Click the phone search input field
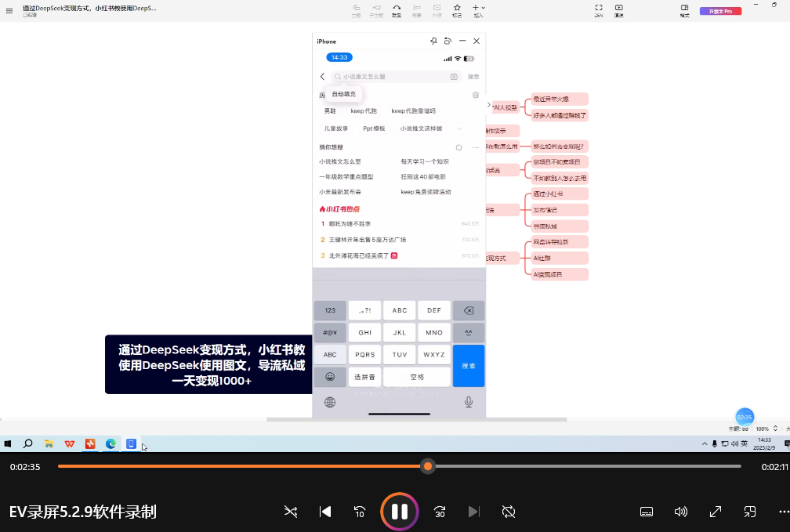This screenshot has width=790, height=532. 396,77
